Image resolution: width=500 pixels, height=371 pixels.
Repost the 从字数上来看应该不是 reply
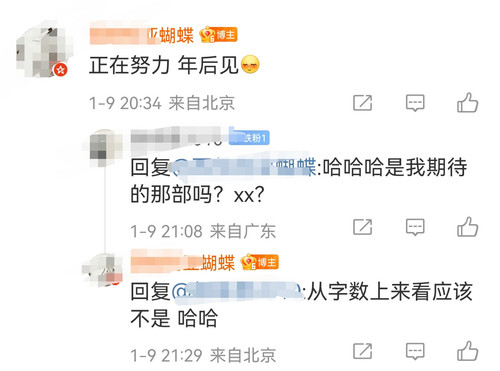pos(363,351)
